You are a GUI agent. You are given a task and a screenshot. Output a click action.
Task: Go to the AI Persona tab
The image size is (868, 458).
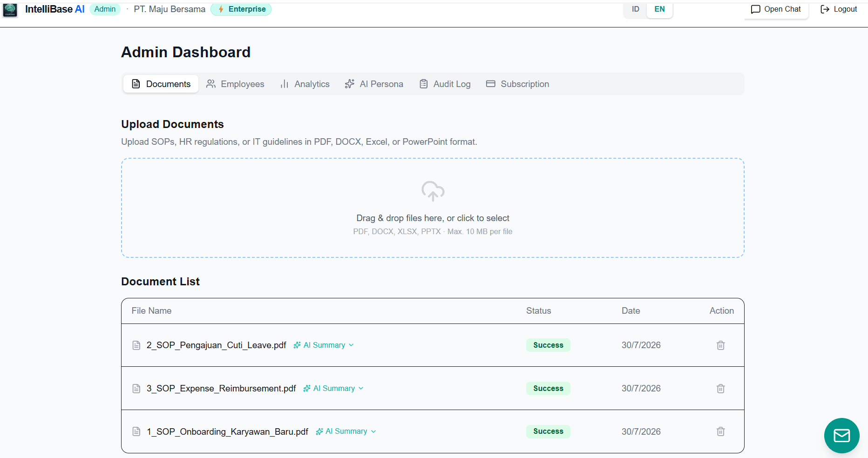374,84
